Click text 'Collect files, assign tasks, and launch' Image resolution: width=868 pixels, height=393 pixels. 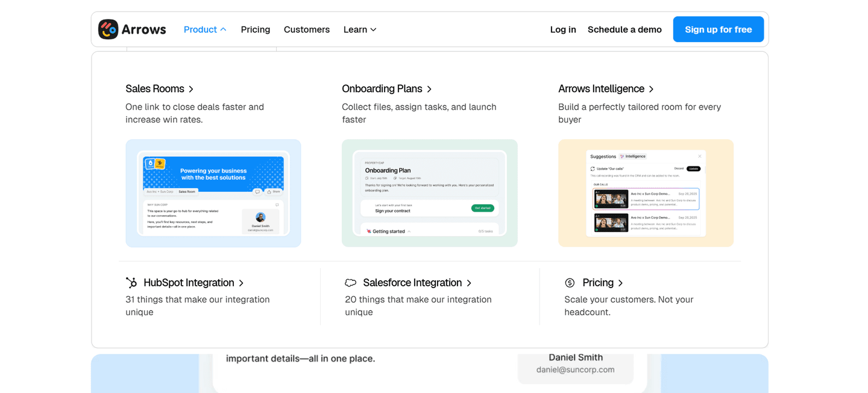click(x=419, y=107)
